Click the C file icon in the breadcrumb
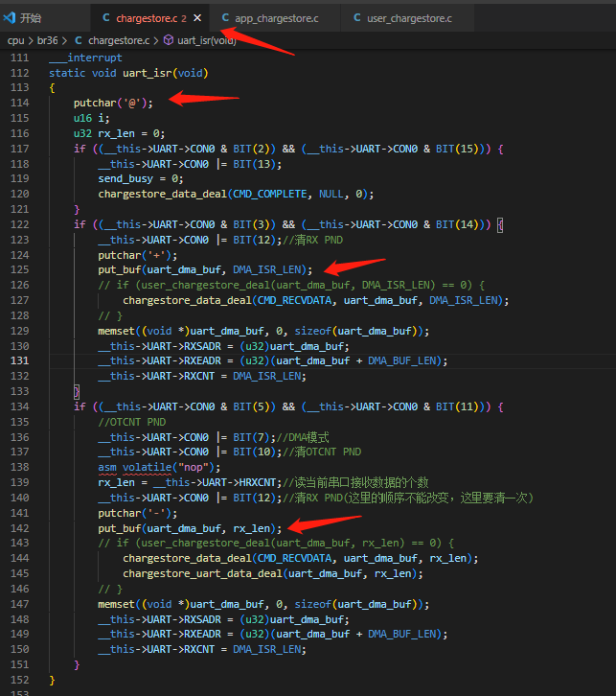Viewport: 616px width, 696px height. point(79,40)
